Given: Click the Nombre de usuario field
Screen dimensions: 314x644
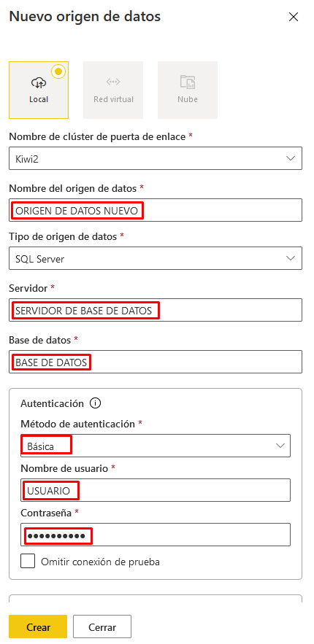Looking at the screenshot, I should click(156, 490).
